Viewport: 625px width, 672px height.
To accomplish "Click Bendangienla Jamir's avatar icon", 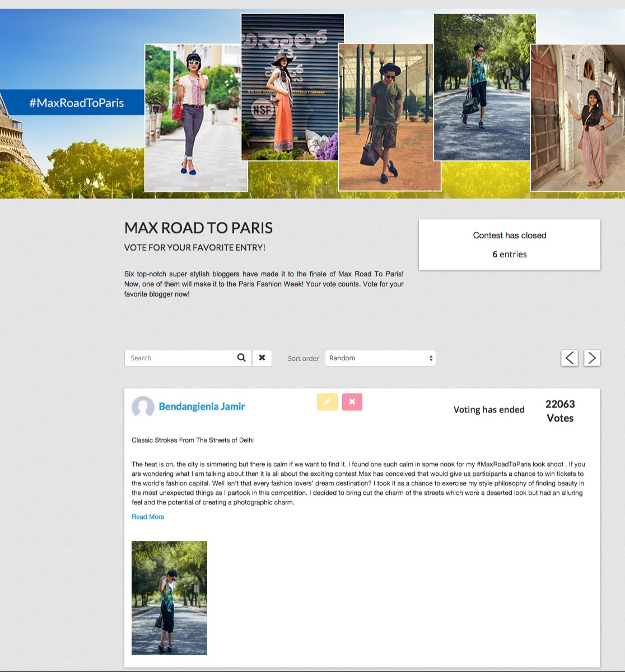I will pos(143,406).
